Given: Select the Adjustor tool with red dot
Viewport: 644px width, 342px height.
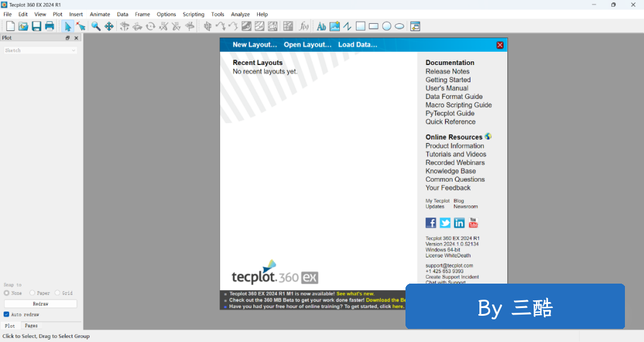Looking at the screenshot, I should 81,26.
